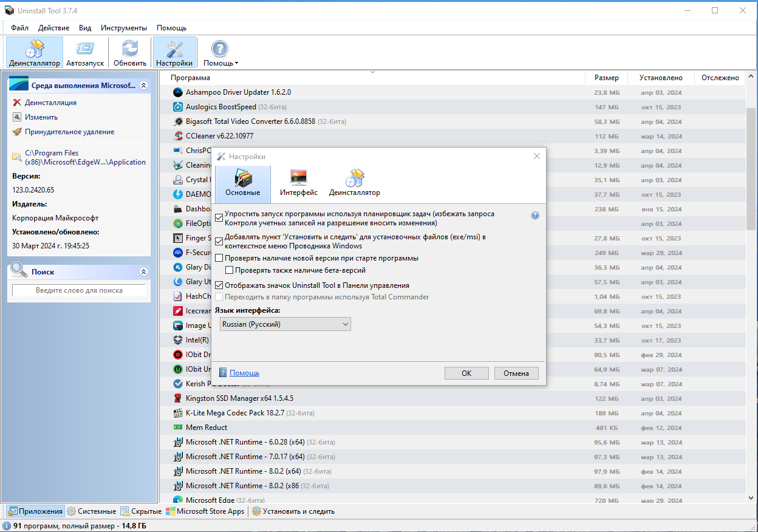Collapse the Поиск panel
Screen dimensions: 758x532
[x=143, y=272]
